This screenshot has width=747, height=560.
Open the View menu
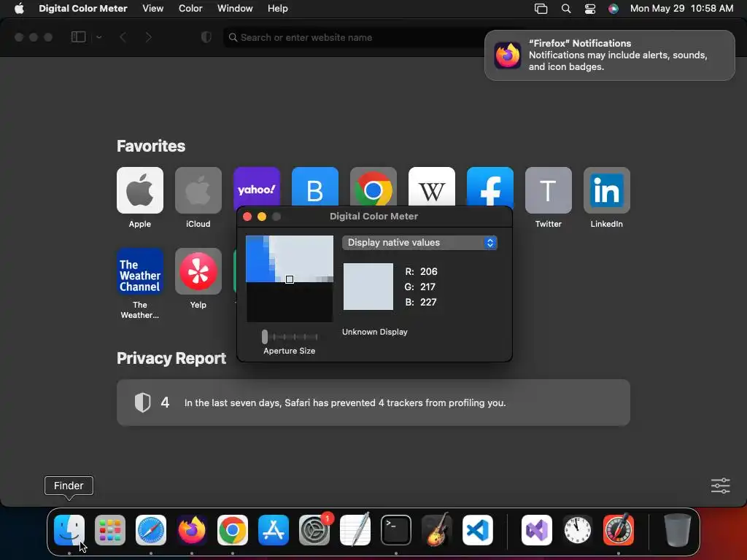point(153,9)
